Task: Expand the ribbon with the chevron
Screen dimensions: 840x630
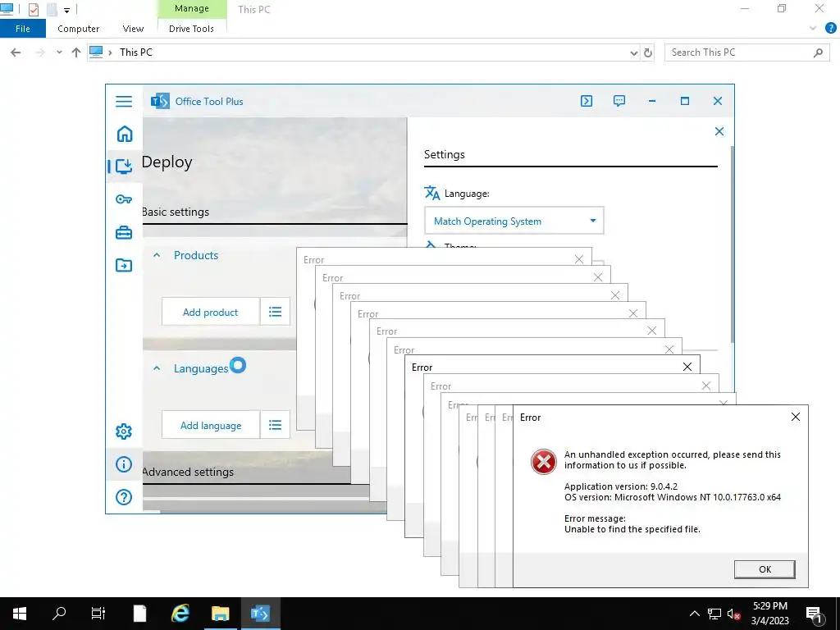Action: pyautogui.click(x=813, y=29)
